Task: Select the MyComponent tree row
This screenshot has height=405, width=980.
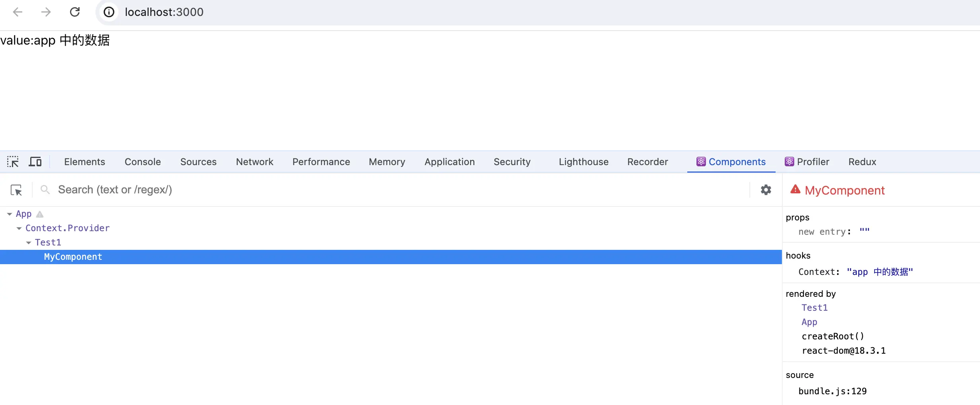Action: point(391,257)
